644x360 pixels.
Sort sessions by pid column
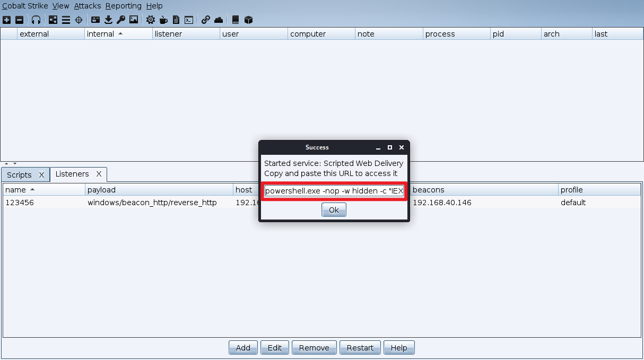point(516,34)
